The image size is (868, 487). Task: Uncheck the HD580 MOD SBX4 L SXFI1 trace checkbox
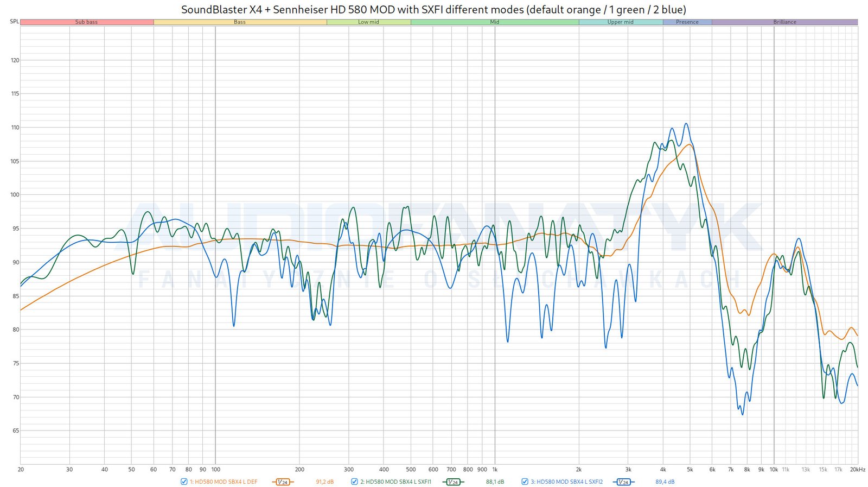point(354,482)
